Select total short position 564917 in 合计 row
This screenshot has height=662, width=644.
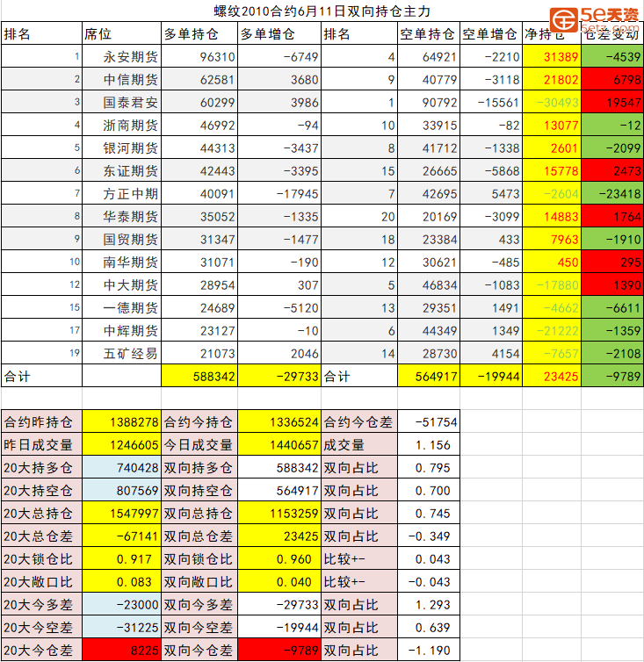coord(429,375)
